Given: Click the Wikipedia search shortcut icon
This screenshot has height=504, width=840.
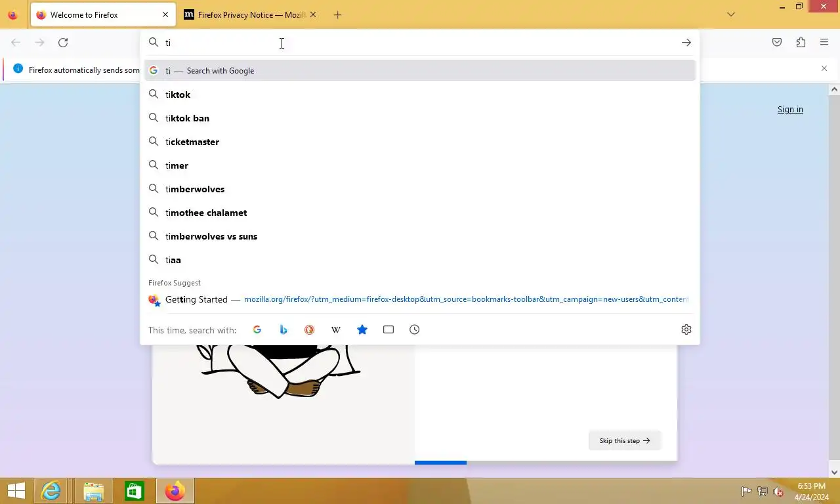Looking at the screenshot, I should (336, 329).
